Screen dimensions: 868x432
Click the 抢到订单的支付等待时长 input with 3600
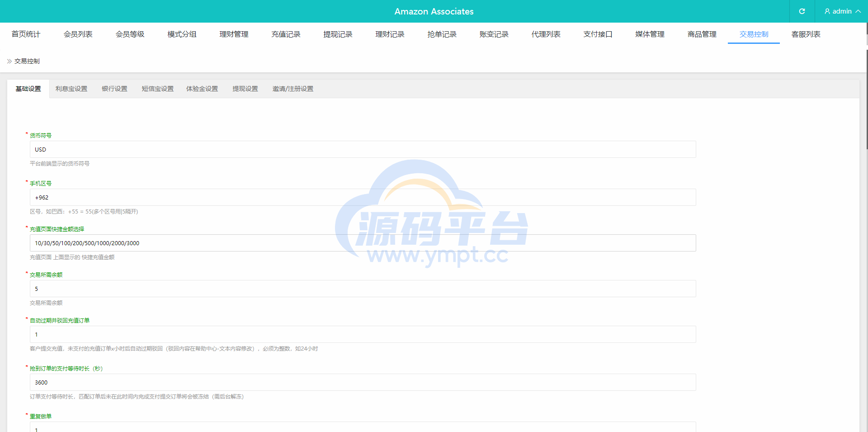(363, 382)
